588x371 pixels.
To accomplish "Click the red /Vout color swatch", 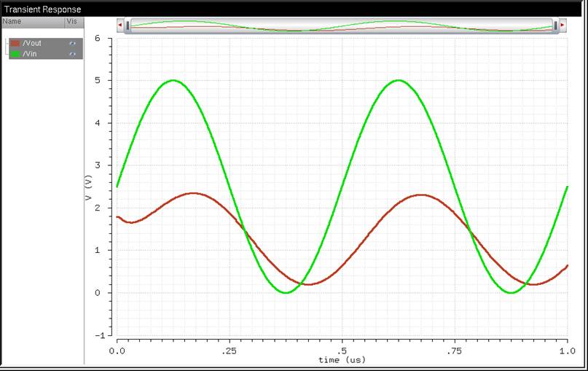I will coord(15,44).
